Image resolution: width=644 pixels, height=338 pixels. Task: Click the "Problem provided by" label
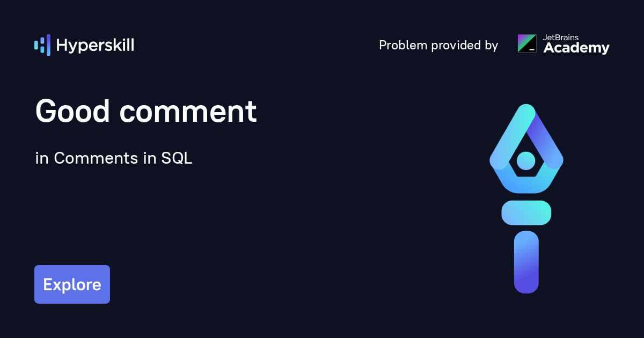point(438,46)
